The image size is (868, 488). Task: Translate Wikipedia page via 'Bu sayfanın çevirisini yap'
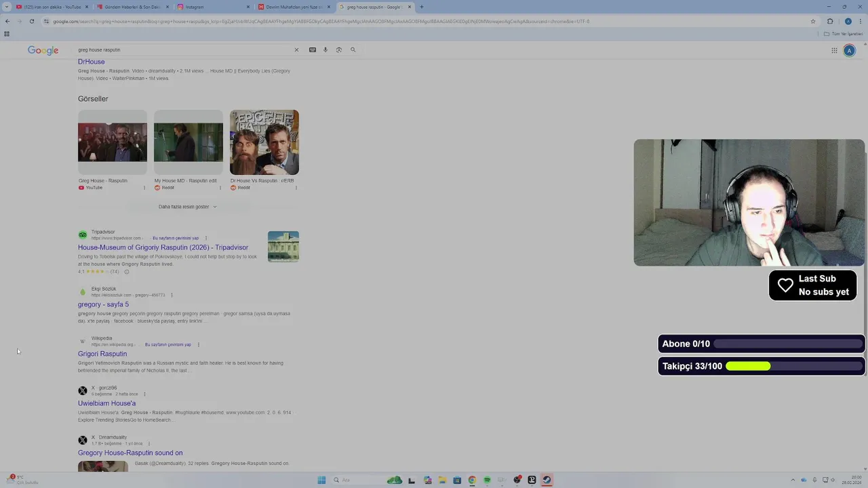click(x=168, y=344)
